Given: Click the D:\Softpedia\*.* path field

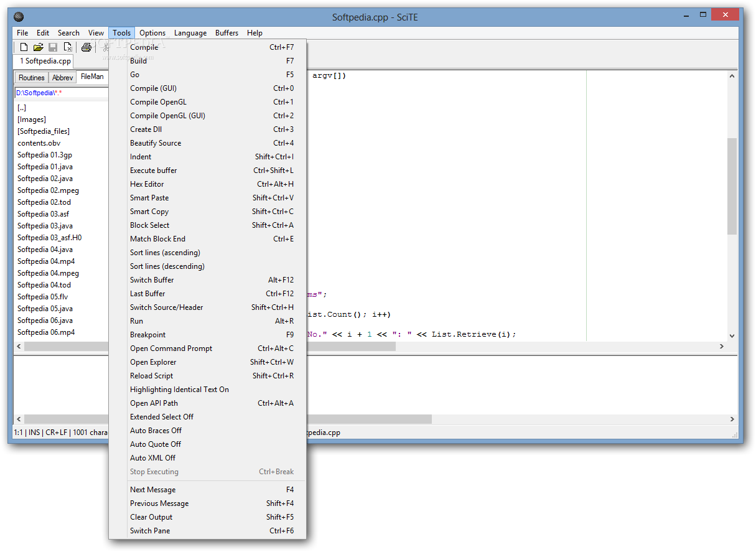Looking at the screenshot, I should point(61,93).
